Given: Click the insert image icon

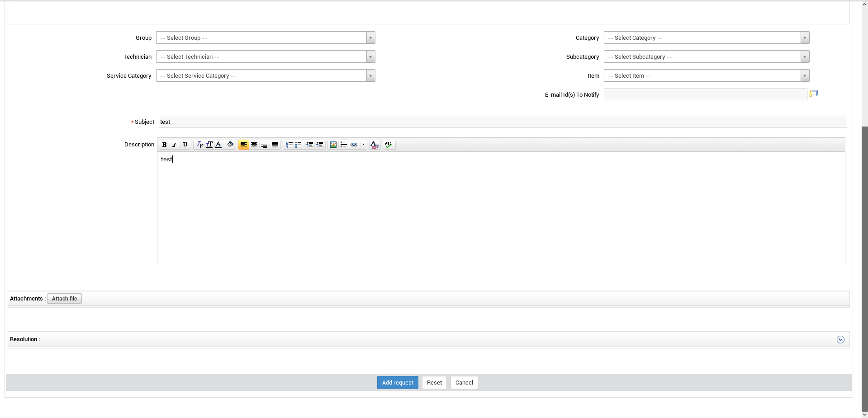Looking at the screenshot, I should [333, 145].
